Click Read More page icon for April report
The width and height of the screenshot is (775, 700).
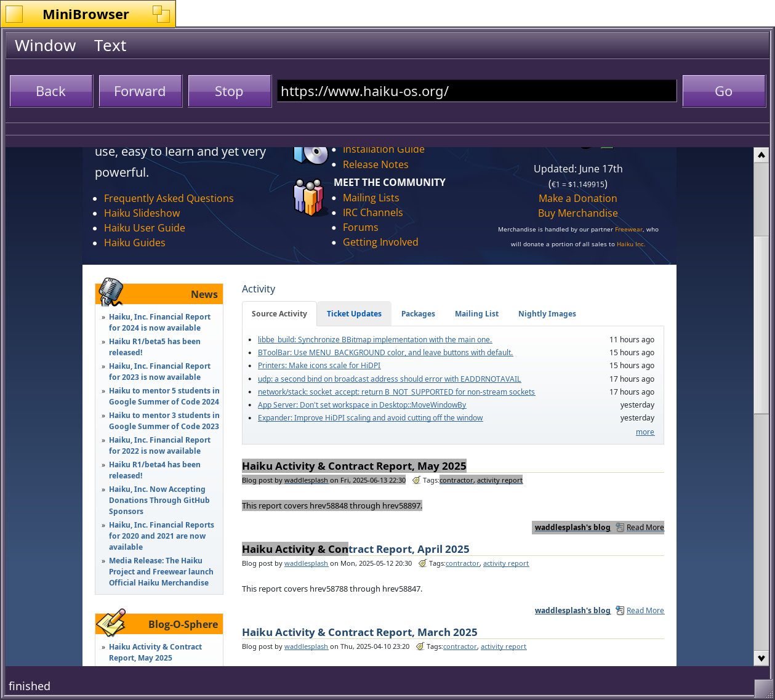pyautogui.click(x=620, y=611)
